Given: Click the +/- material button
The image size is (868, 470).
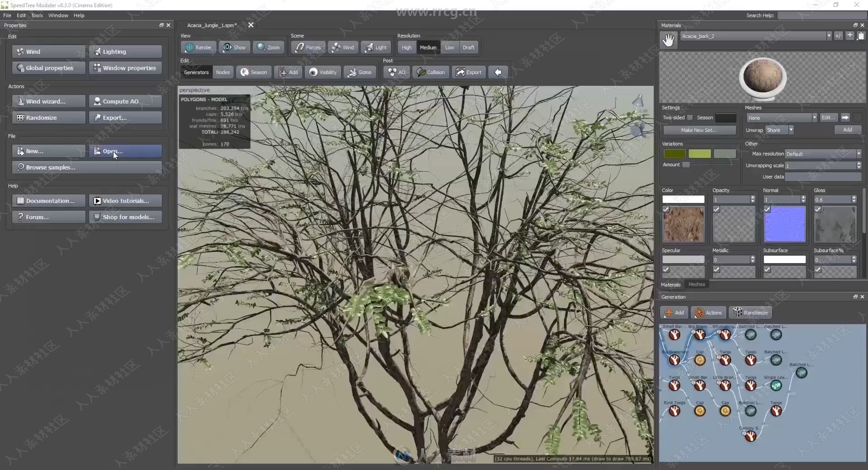Looking at the screenshot, I should [839, 36].
